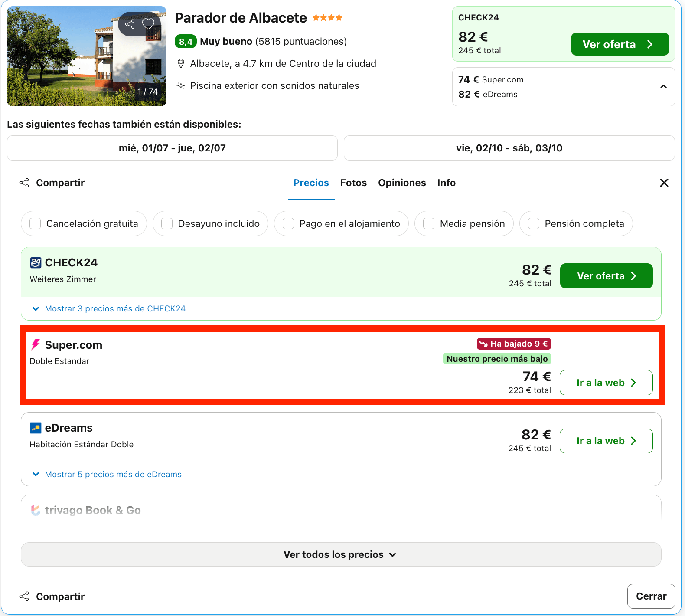Click Ir a la web for Super.com
685x616 pixels.
(x=606, y=383)
